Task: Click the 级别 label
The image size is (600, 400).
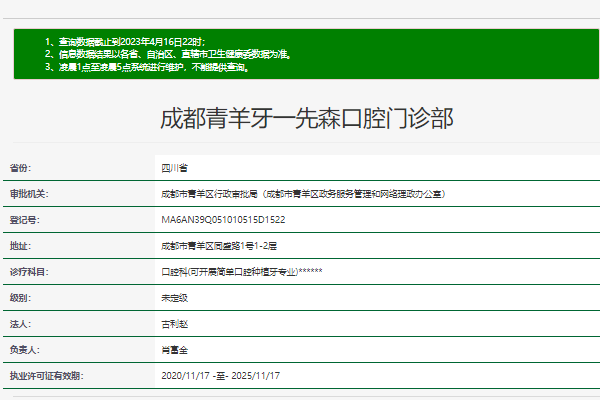Action: point(20,298)
